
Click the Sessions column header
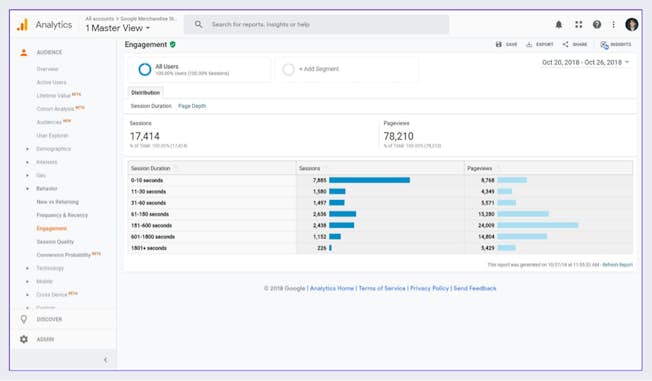click(x=380, y=168)
